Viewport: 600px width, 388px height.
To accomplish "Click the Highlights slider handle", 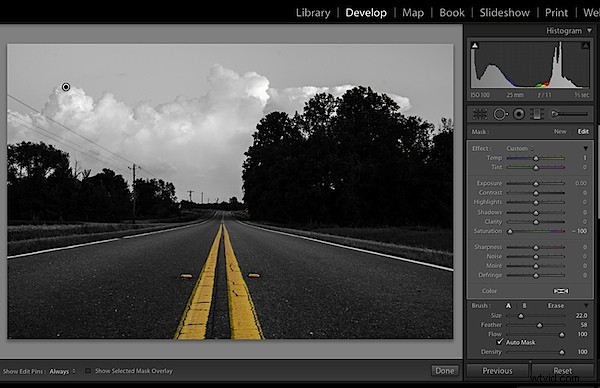I will point(536,202).
